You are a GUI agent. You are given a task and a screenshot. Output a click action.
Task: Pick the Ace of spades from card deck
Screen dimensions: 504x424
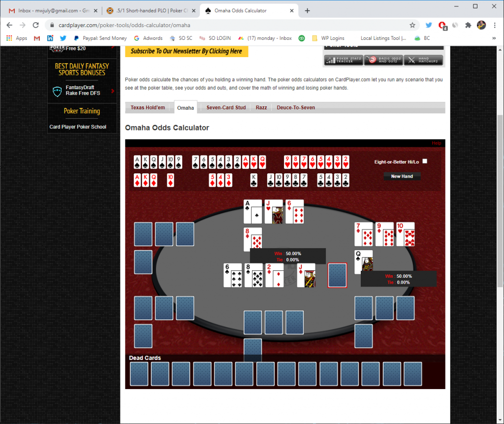point(137,162)
